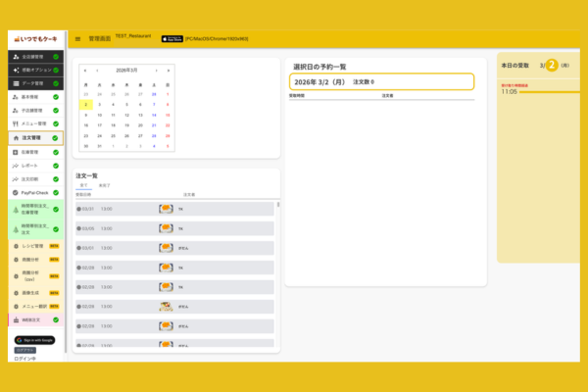Open レポート in the sidebar
The image size is (588, 392).
coord(31,166)
